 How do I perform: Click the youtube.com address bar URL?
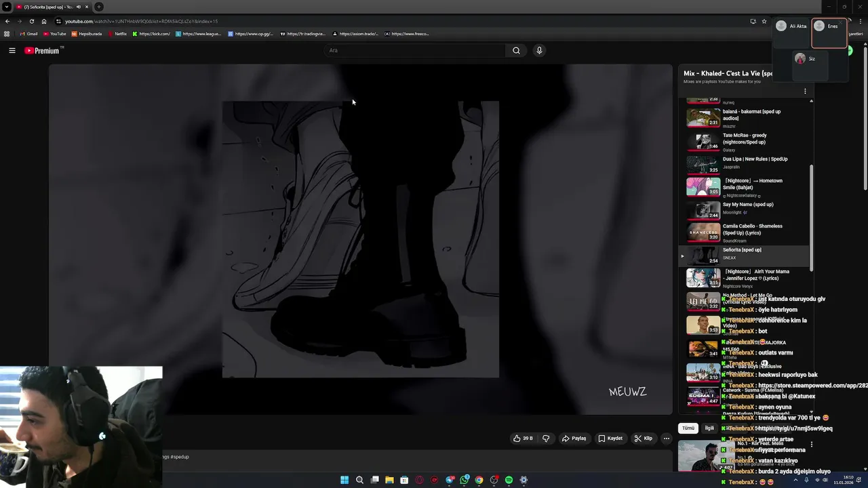click(x=141, y=21)
